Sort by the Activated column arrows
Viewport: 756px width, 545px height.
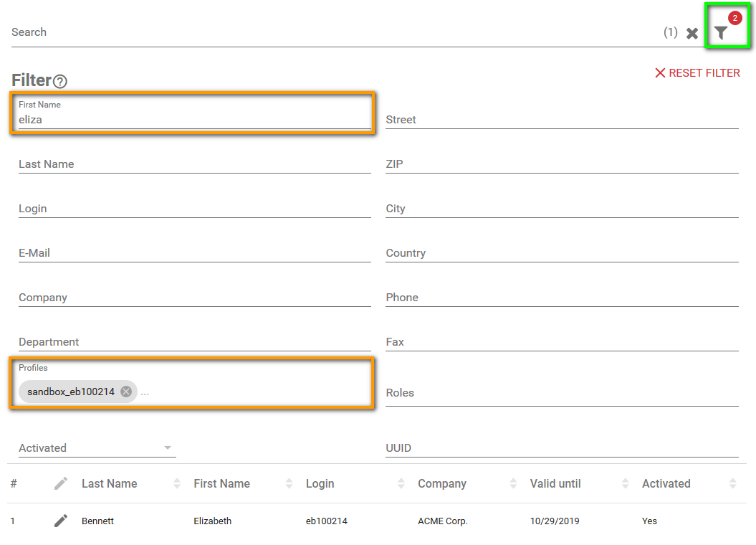coord(732,484)
